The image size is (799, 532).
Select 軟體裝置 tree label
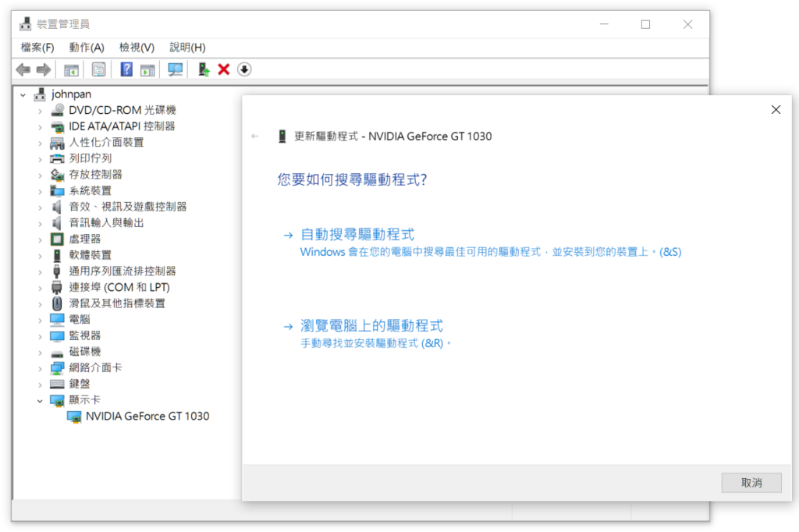pos(91,255)
